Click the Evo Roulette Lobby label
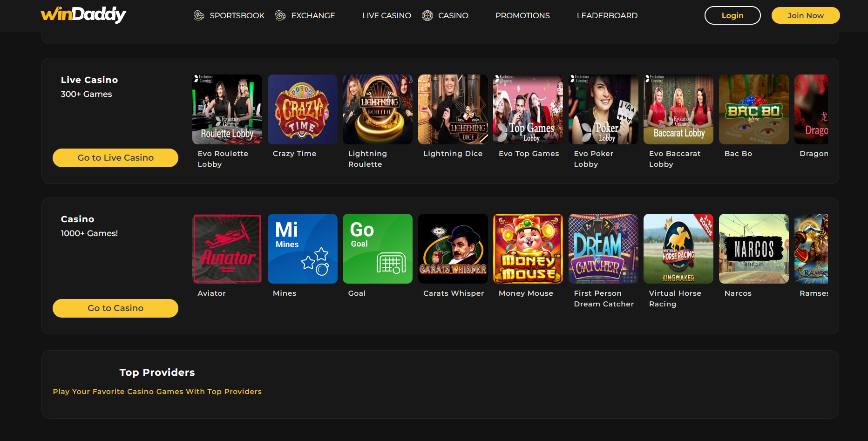This screenshot has width=868, height=441. click(223, 159)
